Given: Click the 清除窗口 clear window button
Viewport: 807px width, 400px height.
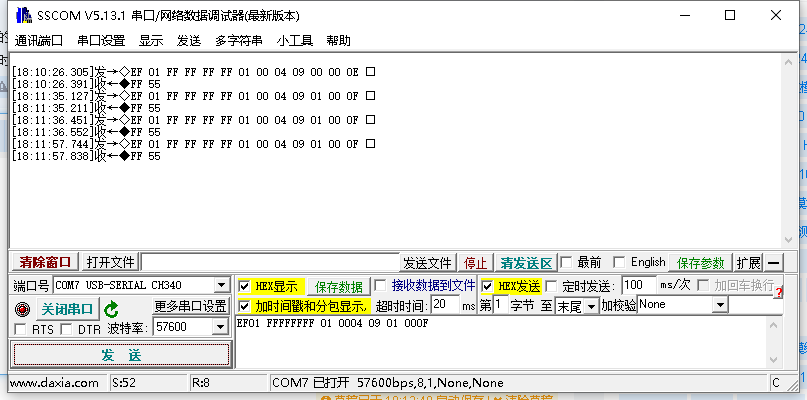Looking at the screenshot, I should [x=45, y=263].
